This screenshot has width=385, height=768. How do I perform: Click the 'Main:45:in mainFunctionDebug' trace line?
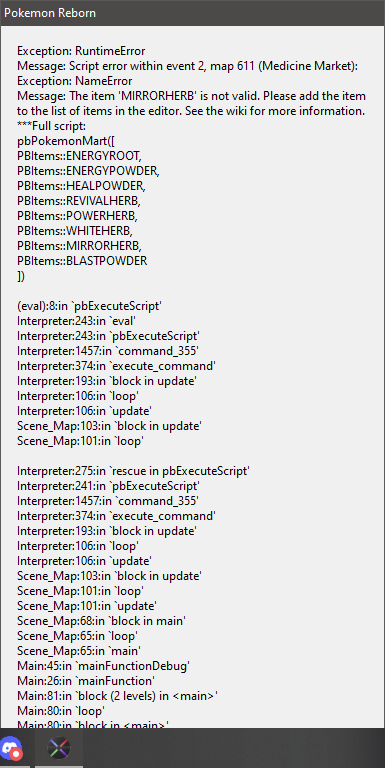pyautogui.click(x=103, y=666)
